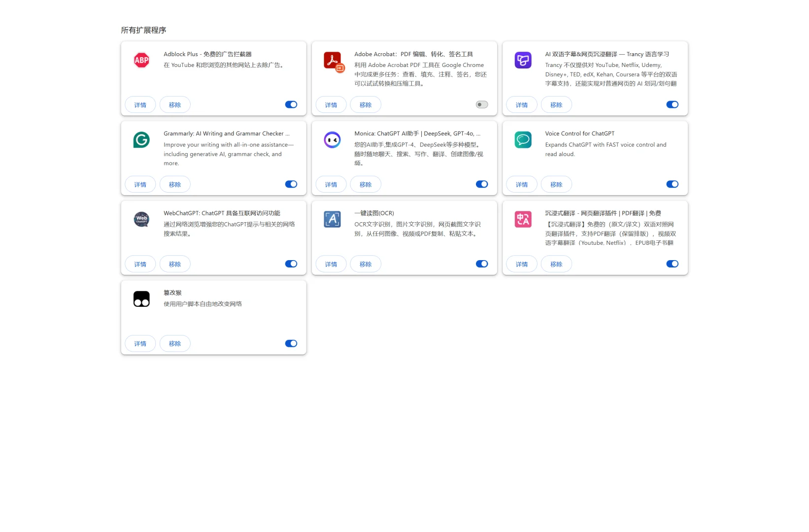Click the Grammarly extension icon
Viewport: 809px width, 532px height.
[x=141, y=140]
